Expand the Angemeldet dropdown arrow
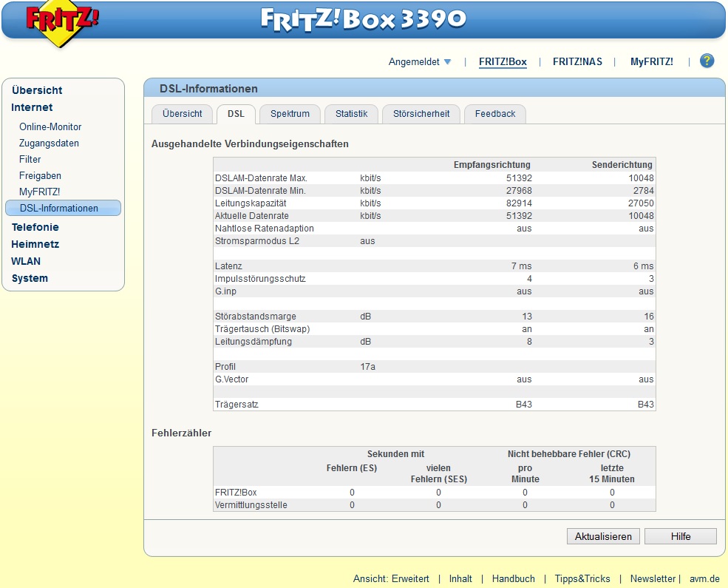Screen dimensions: 728x588 [448, 62]
